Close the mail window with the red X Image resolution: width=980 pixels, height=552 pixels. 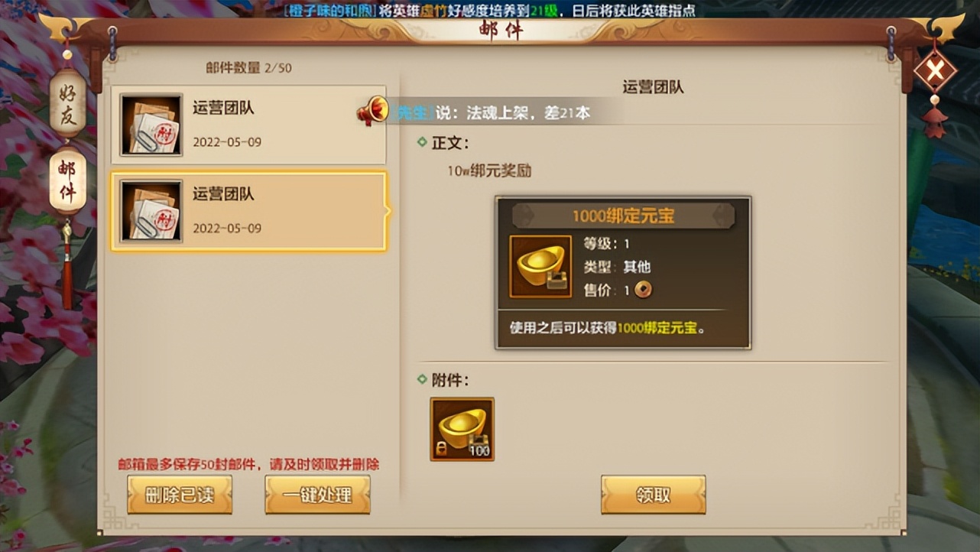[x=935, y=71]
